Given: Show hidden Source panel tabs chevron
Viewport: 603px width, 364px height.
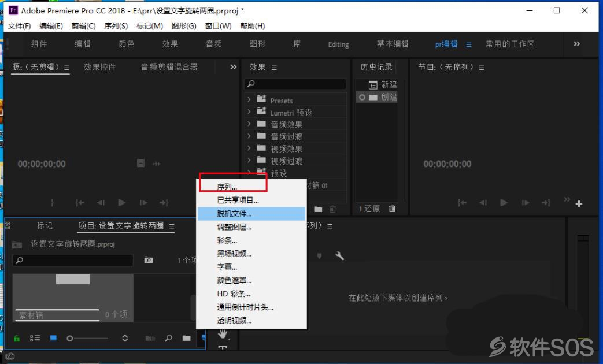Looking at the screenshot, I should (234, 67).
